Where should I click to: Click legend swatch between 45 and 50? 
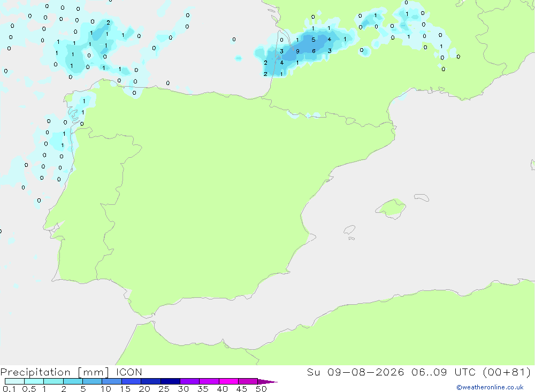pos(248,381)
